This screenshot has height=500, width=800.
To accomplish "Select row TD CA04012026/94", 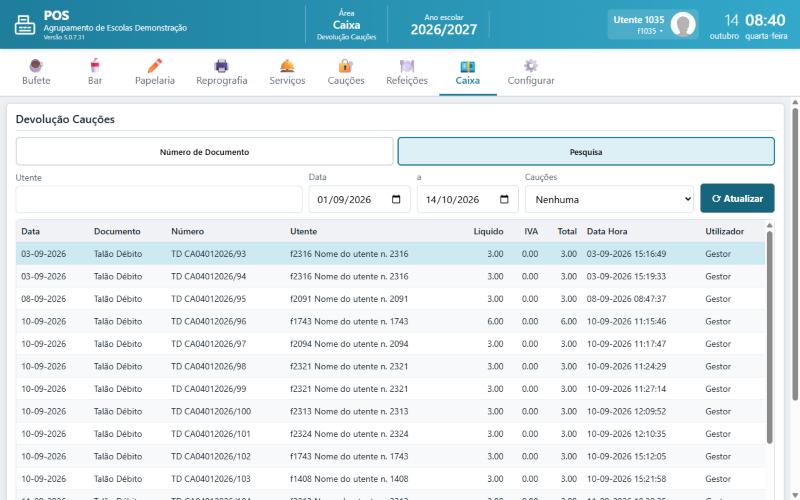I will coord(390,276).
